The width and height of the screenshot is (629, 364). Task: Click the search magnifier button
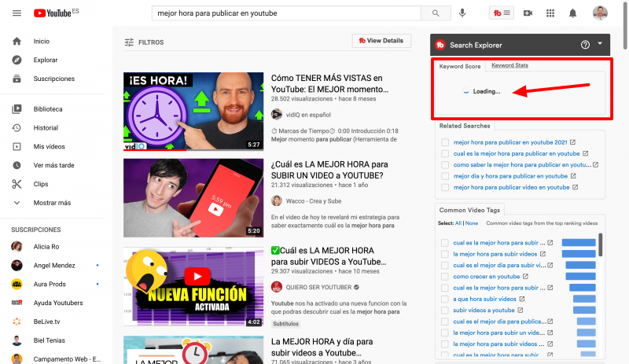435,13
